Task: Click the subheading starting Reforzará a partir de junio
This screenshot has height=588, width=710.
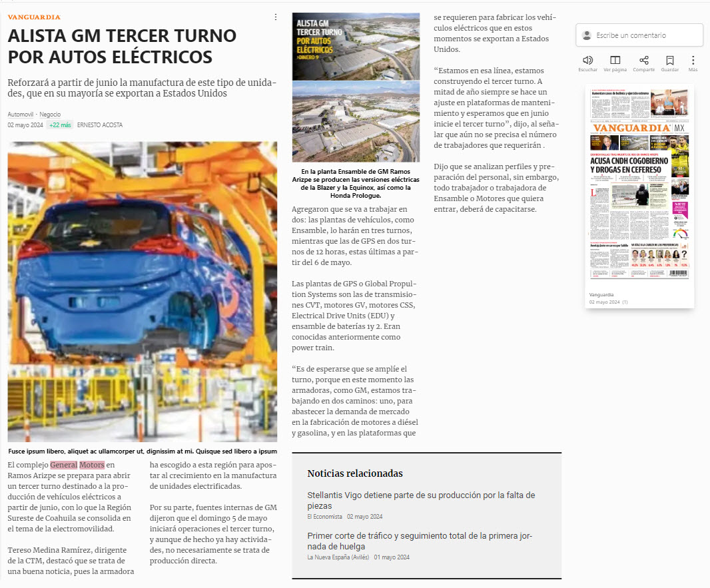Action: point(142,88)
